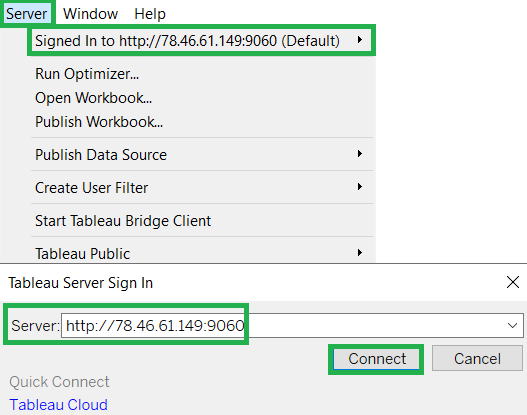This screenshot has height=415, width=527.
Task: Open the Server address dropdown arrow
Action: click(x=512, y=325)
